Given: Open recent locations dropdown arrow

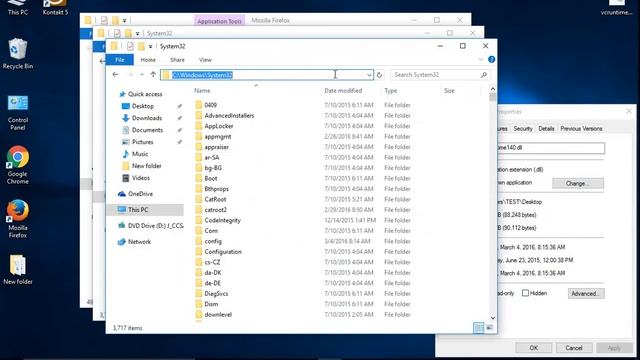Looking at the screenshot, I should [x=142, y=74].
